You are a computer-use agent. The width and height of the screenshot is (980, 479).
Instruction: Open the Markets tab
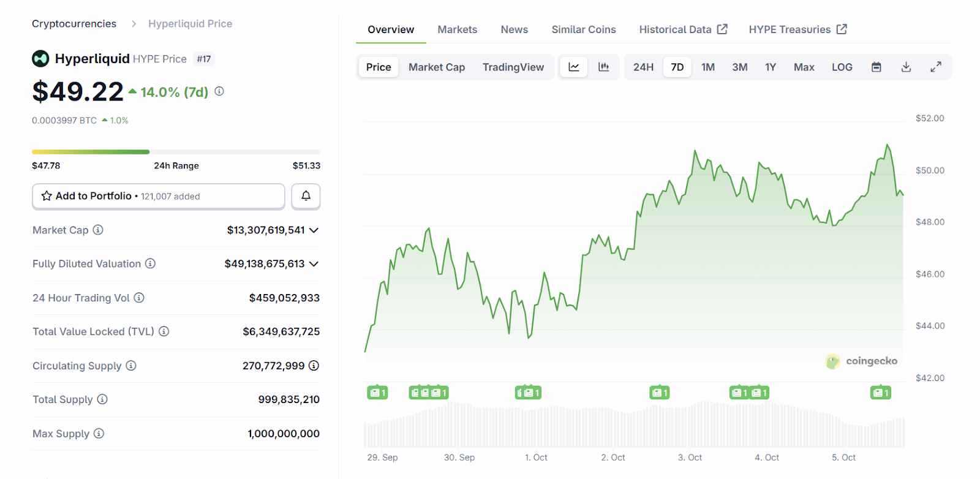pos(457,29)
